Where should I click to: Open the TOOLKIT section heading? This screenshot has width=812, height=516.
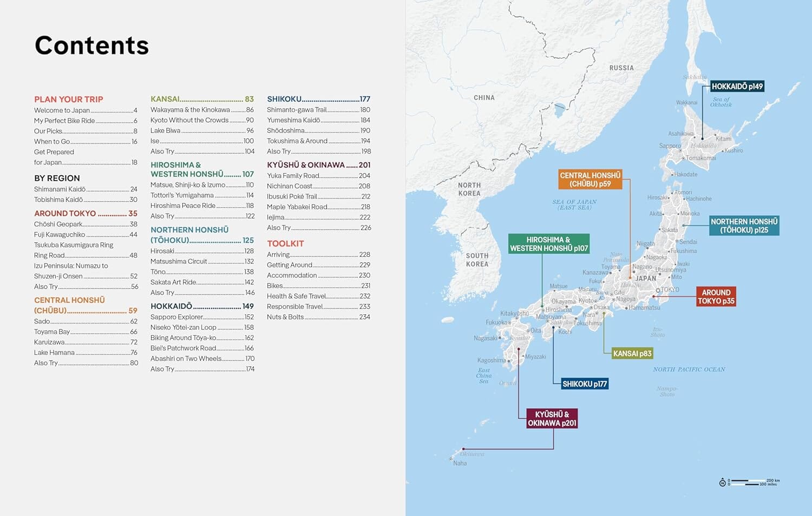point(286,243)
